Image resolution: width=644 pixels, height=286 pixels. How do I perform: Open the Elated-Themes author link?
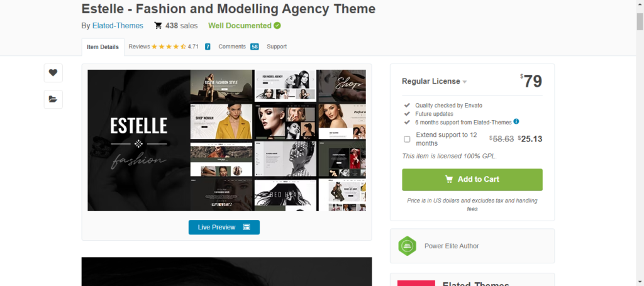coord(118,25)
